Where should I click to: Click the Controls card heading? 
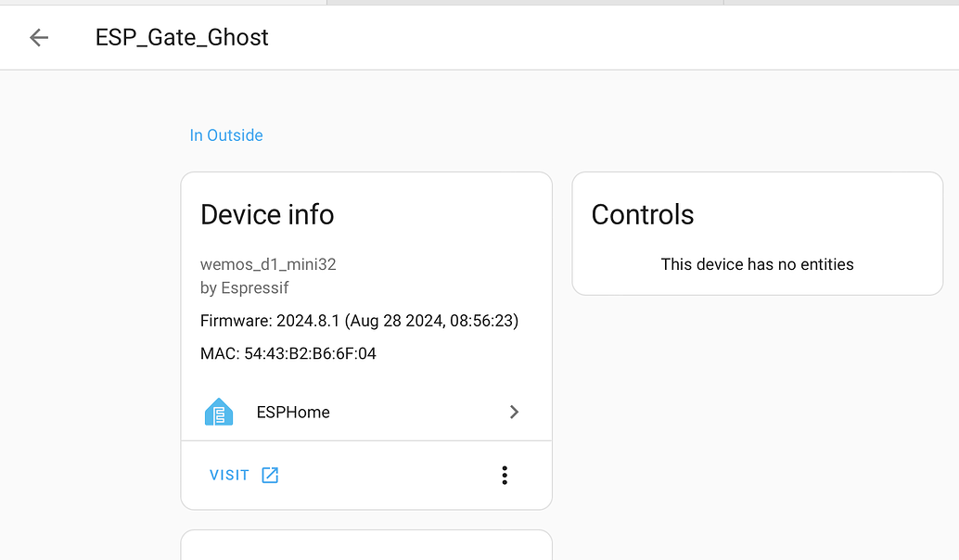click(x=642, y=214)
